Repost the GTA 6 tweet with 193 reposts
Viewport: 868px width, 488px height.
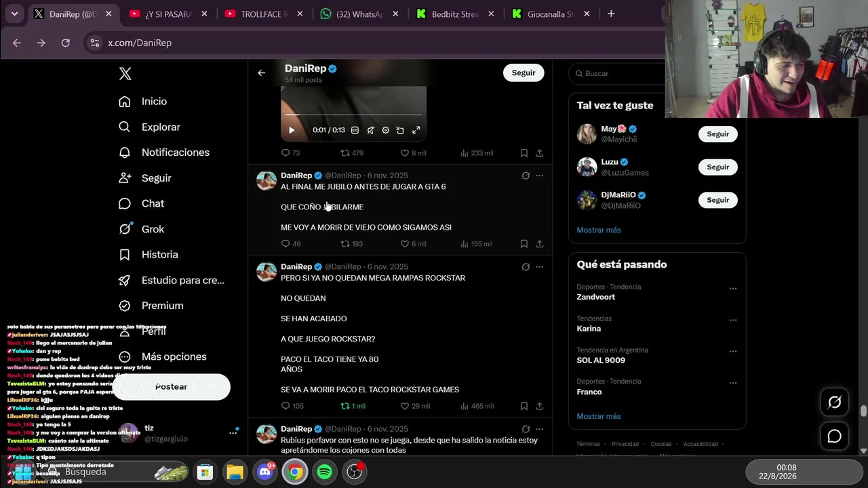click(x=352, y=244)
